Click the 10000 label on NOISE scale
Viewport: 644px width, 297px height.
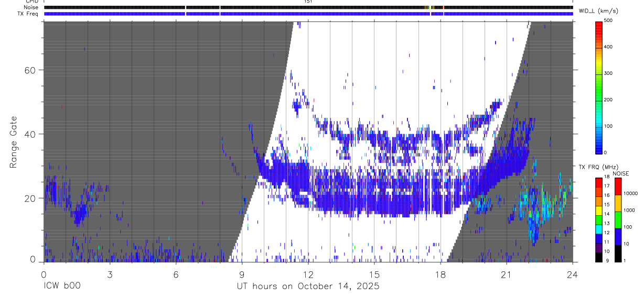[x=631, y=193]
